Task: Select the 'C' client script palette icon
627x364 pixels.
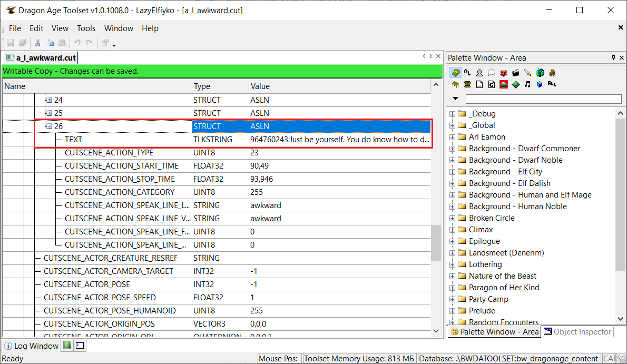Action: [x=492, y=84]
